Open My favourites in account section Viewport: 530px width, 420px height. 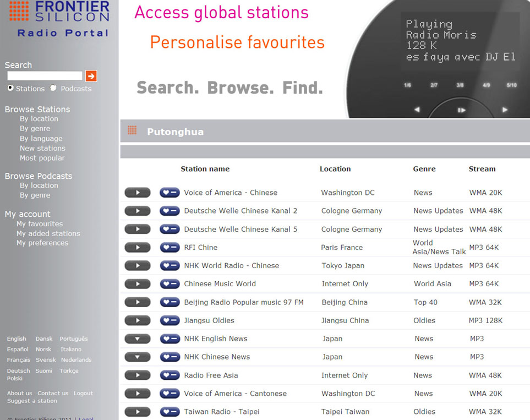pos(39,223)
